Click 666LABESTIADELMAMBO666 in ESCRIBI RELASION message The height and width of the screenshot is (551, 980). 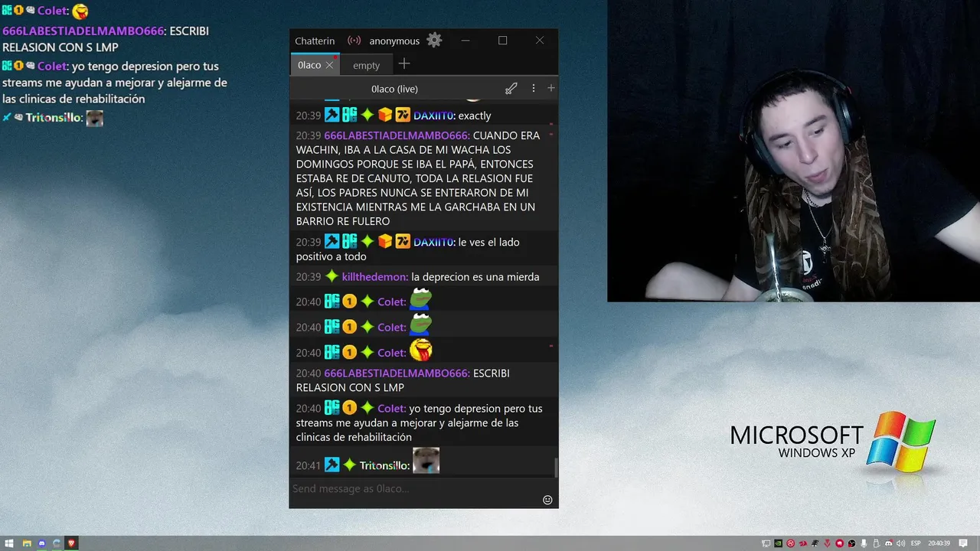pos(397,373)
